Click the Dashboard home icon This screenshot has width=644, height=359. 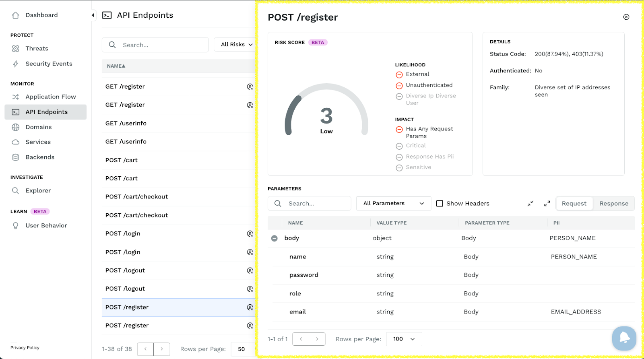click(16, 15)
